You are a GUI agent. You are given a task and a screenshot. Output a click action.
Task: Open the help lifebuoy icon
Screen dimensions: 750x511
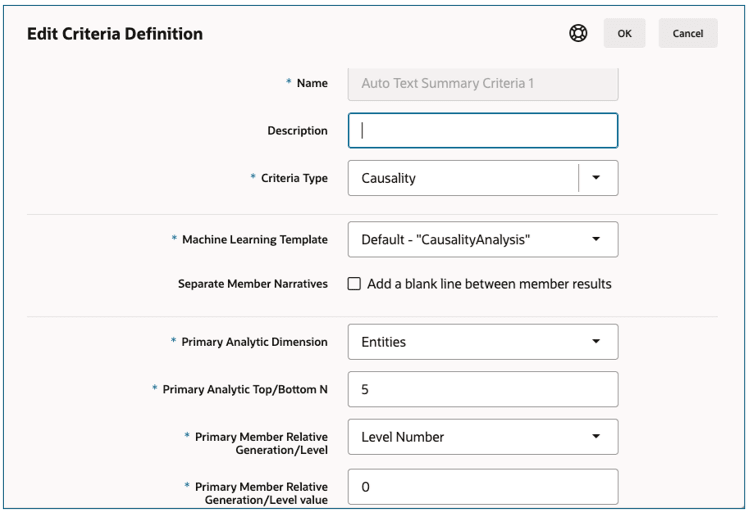[x=578, y=33]
